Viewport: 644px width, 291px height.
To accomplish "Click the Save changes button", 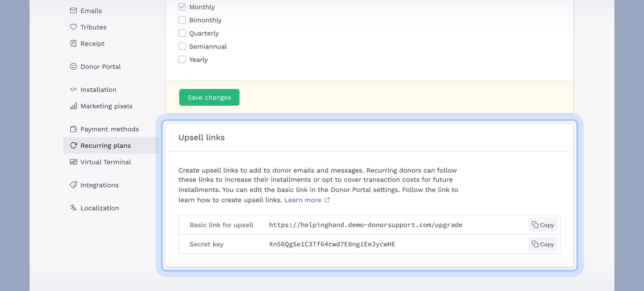I will pyautogui.click(x=209, y=97).
